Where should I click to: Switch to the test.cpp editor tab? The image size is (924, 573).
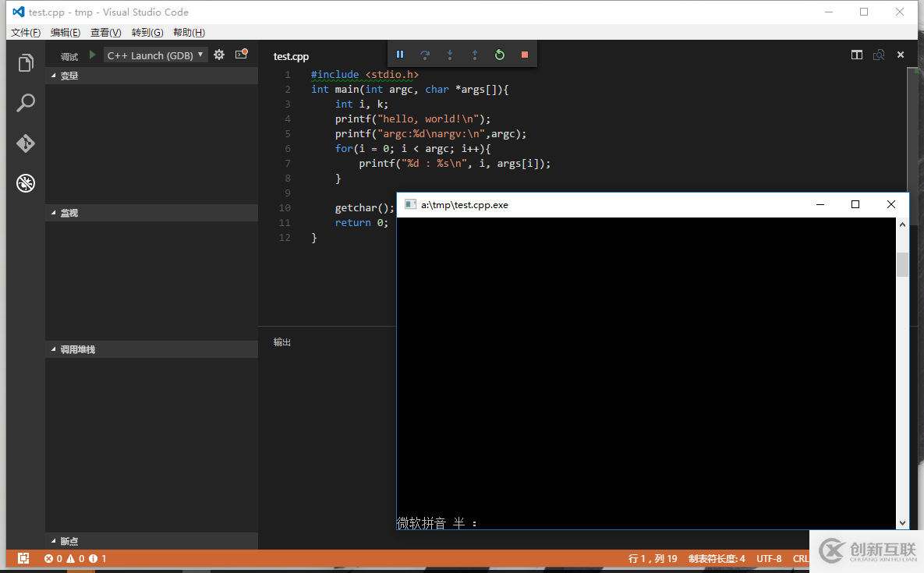coord(291,55)
